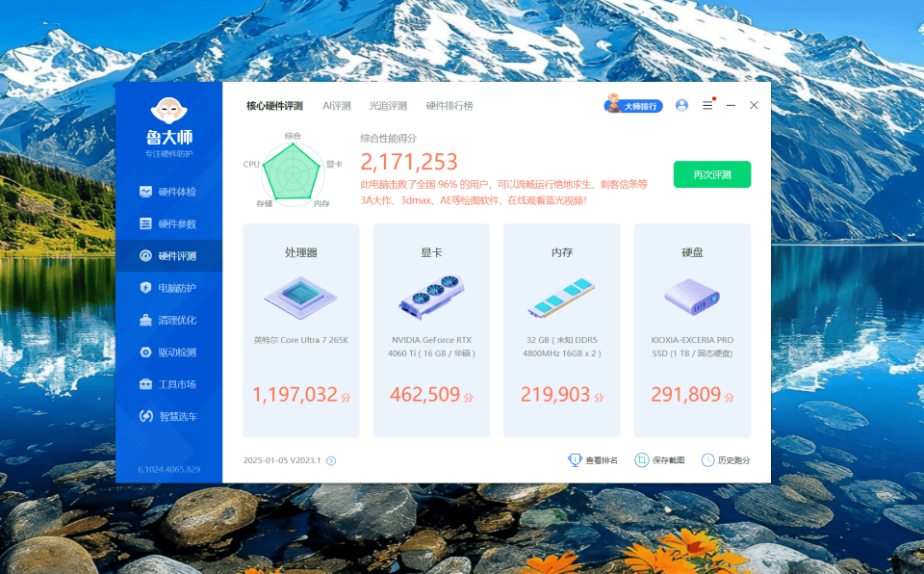Go to 驱动检测 in the sidebar

pos(168,352)
